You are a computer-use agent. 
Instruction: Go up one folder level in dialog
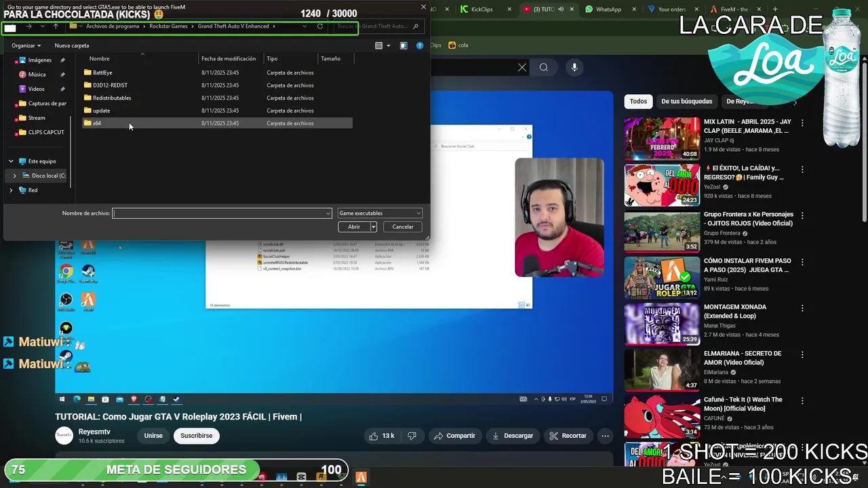(56, 26)
